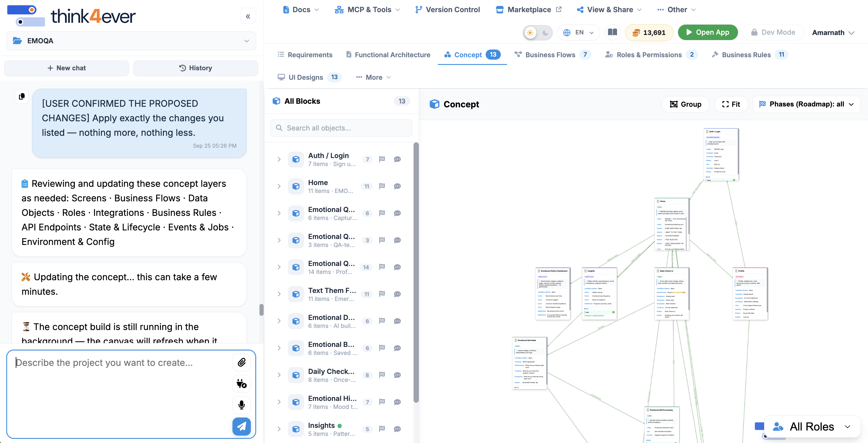
Task: Open the phase flag for Text Them F... block
Action: 382,294
